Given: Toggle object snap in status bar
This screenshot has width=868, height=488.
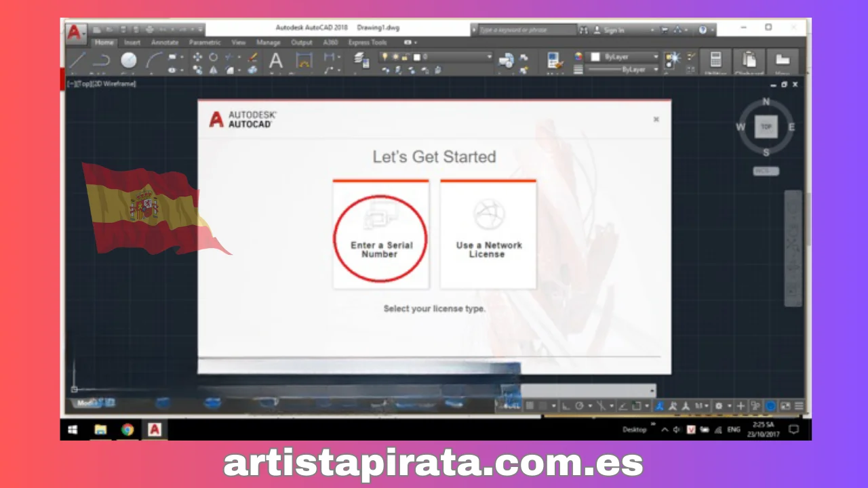Looking at the screenshot, I should pos(637,406).
